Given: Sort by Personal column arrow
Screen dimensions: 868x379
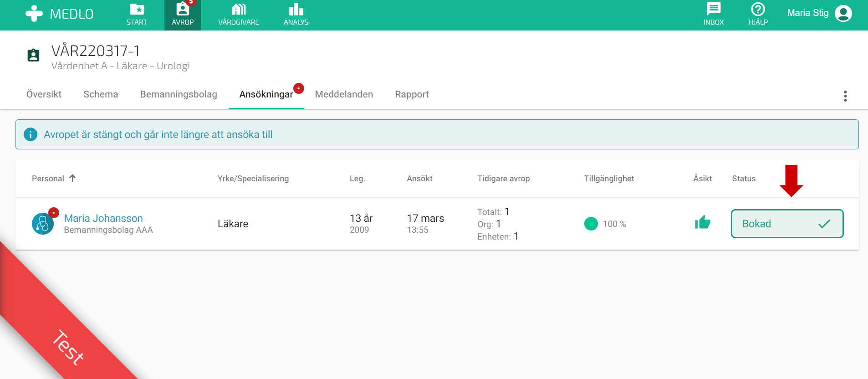Looking at the screenshot, I should [x=72, y=179].
